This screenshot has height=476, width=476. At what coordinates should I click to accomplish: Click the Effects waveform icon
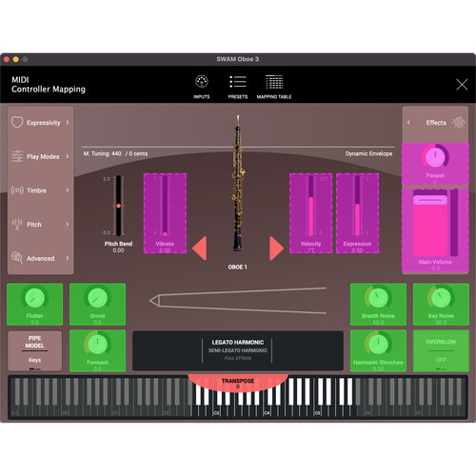459,123
